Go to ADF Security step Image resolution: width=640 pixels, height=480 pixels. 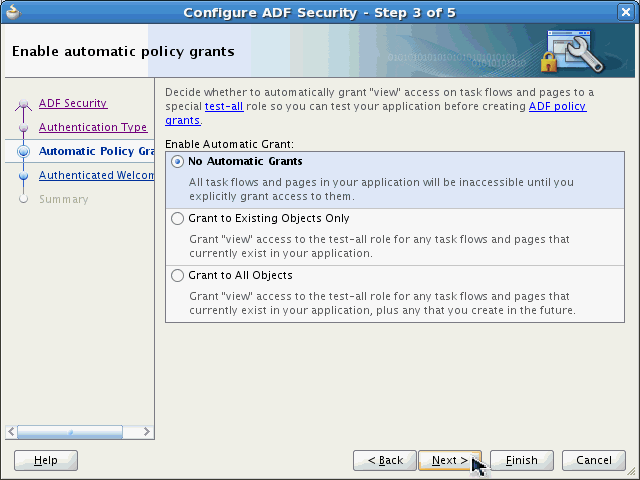click(x=73, y=103)
